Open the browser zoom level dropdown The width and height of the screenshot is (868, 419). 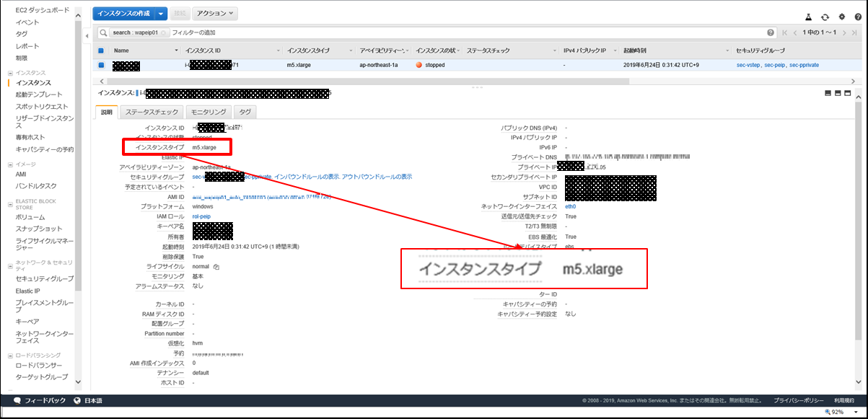pyautogui.click(x=842, y=412)
